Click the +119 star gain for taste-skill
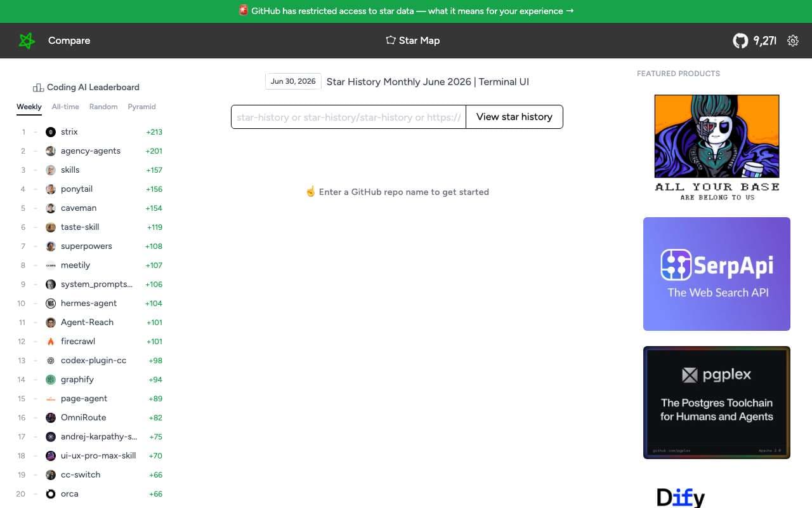Screen dimensions: 812x508 tap(155, 227)
